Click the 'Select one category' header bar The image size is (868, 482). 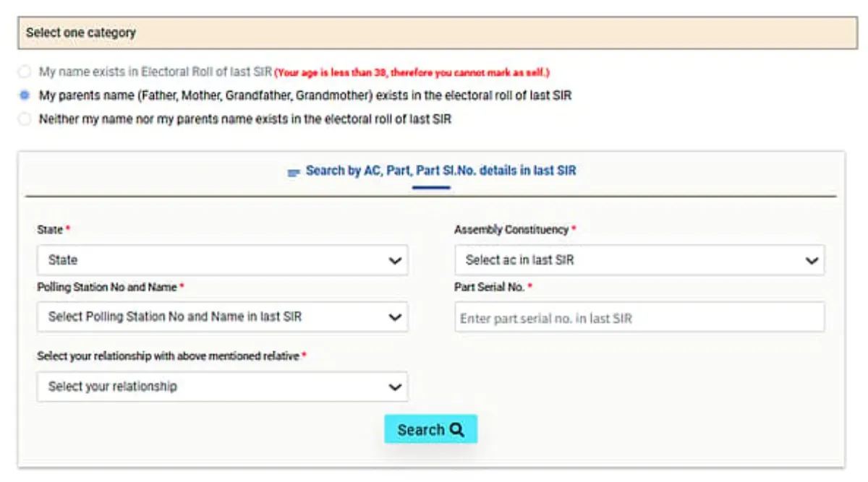[437, 33]
